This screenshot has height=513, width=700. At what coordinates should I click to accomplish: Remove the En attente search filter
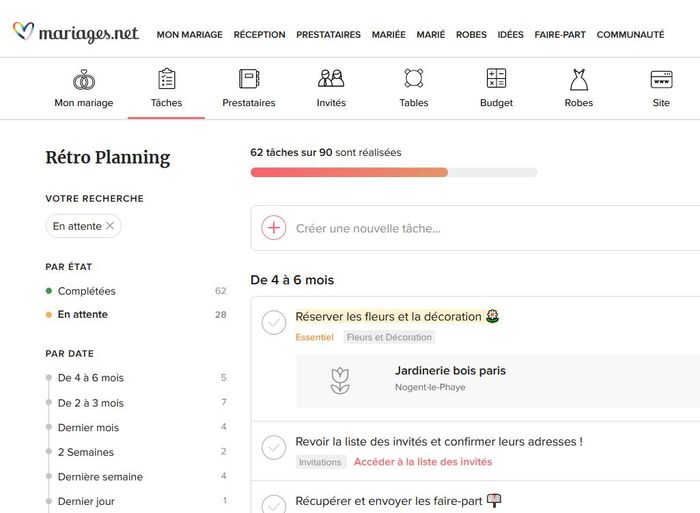[110, 226]
